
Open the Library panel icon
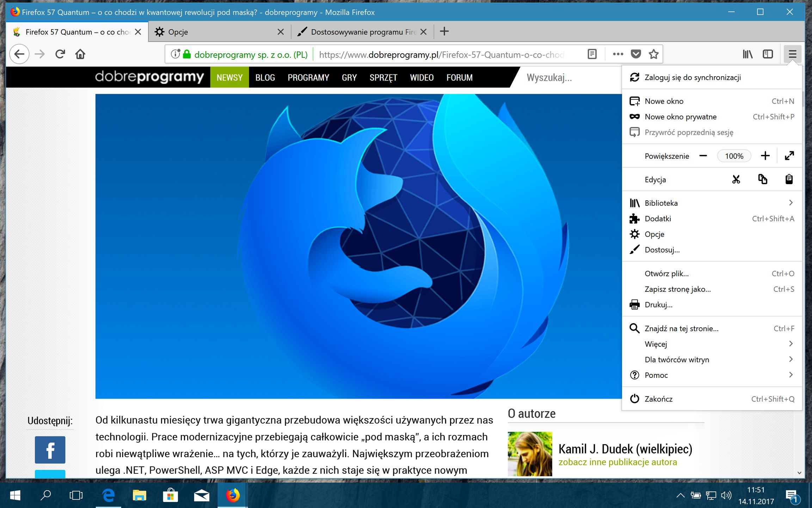click(747, 54)
